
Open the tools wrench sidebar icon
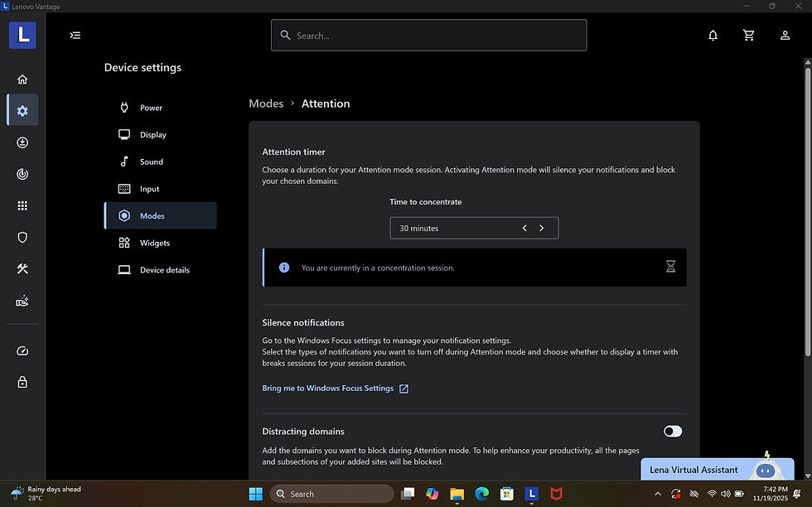(x=22, y=269)
